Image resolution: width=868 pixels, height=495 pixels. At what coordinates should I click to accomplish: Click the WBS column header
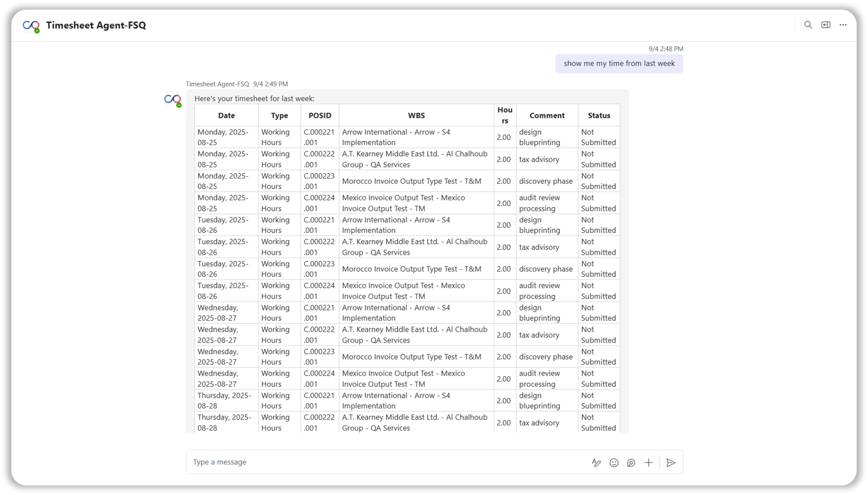pos(416,115)
